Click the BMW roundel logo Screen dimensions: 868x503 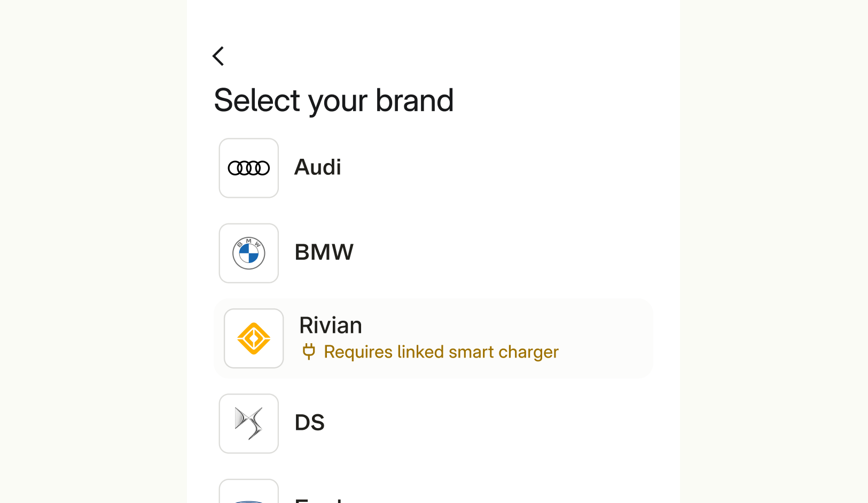click(248, 253)
